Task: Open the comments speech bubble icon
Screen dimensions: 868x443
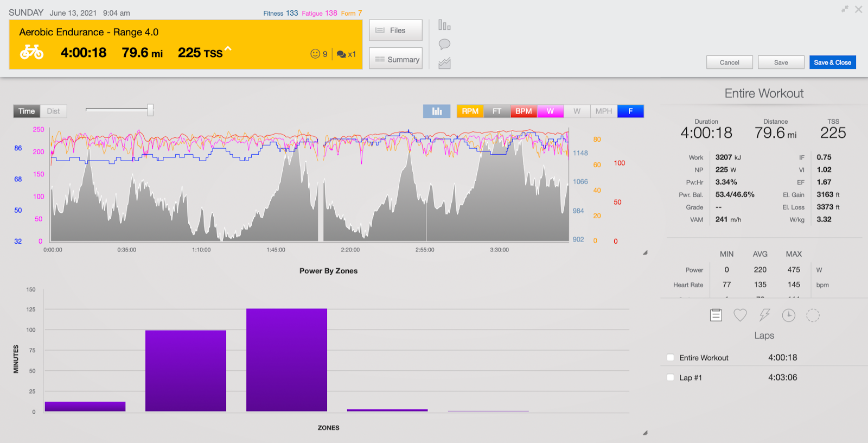Action: point(444,44)
